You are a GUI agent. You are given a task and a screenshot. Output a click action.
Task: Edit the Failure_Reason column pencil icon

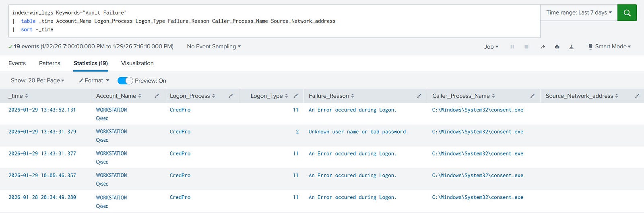(x=419, y=96)
